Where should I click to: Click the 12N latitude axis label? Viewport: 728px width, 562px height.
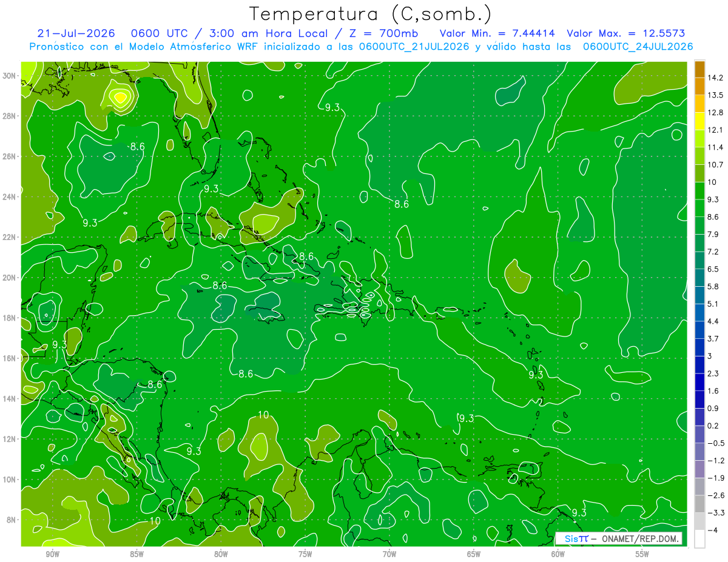9,439
